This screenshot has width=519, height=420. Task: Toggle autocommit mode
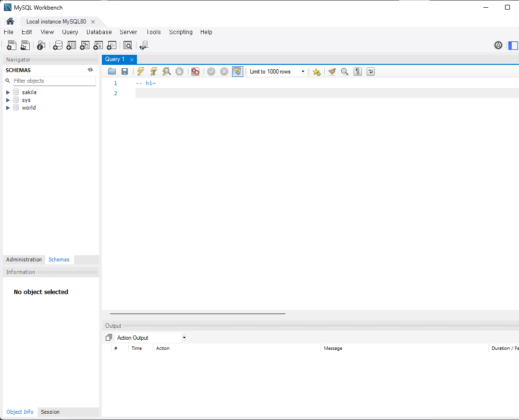pos(237,72)
